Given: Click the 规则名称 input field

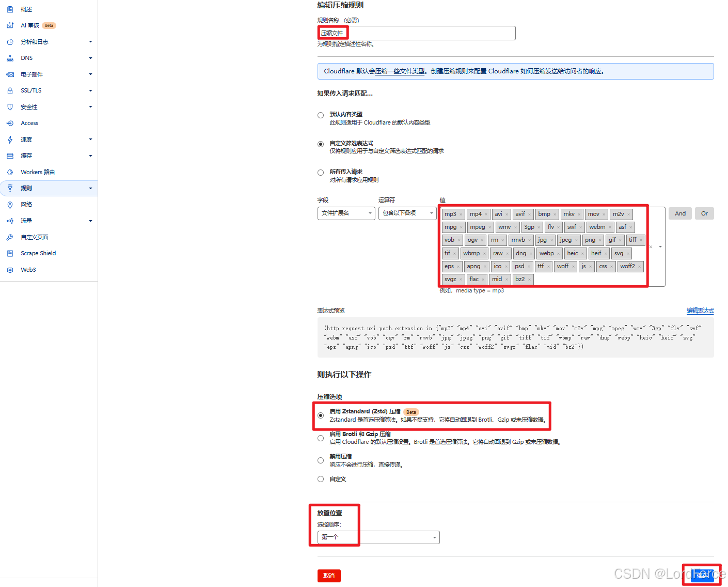Looking at the screenshot, I should [x=417, y=33].
